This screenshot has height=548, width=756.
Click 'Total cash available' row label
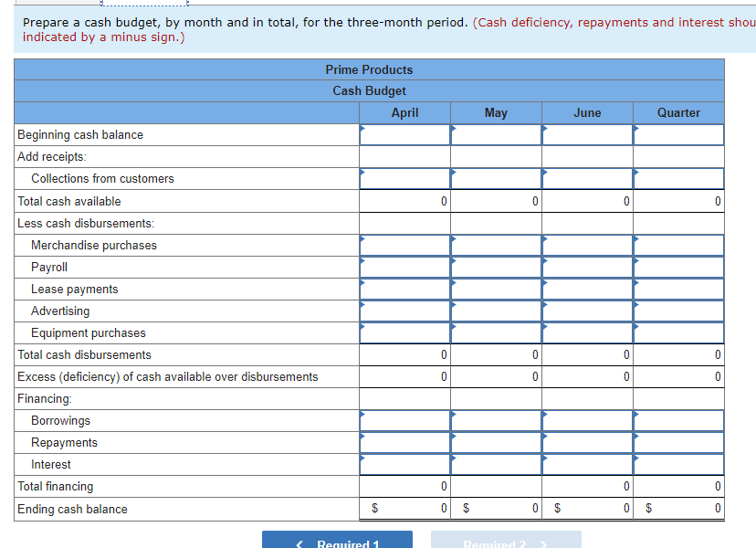point(69,201)
